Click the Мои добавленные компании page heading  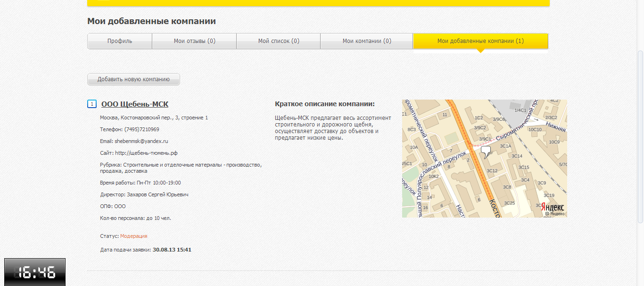pyautogui.click(x=151, y=21)
